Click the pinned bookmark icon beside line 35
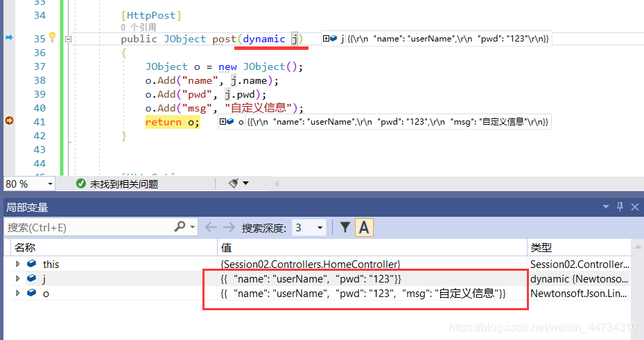 (9, 37)
